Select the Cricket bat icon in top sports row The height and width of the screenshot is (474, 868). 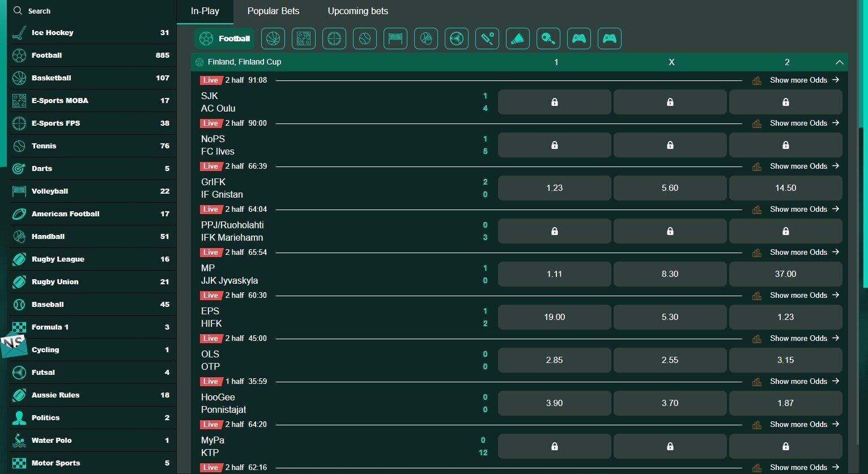click(x=487, y=39)
